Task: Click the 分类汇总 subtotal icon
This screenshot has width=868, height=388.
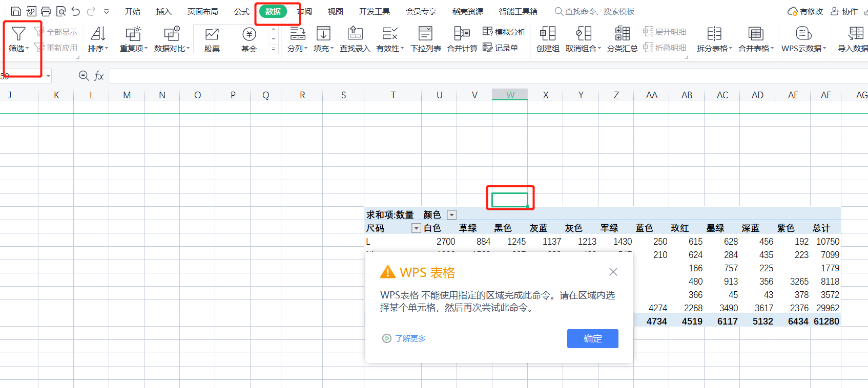Action: pyautogui.click(x=622, y=34)
